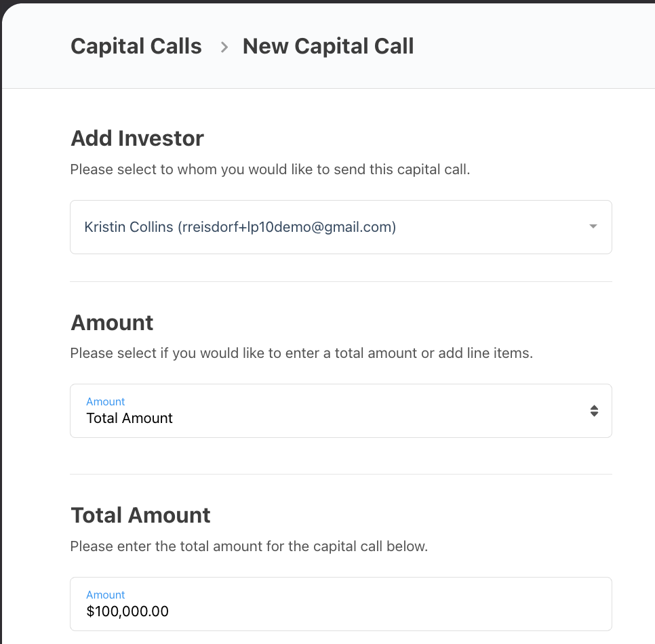The height and width of the screenshot is (644, 655).
Task: Click the breadcrumb chevron separator icon
Action: point(223,47)
